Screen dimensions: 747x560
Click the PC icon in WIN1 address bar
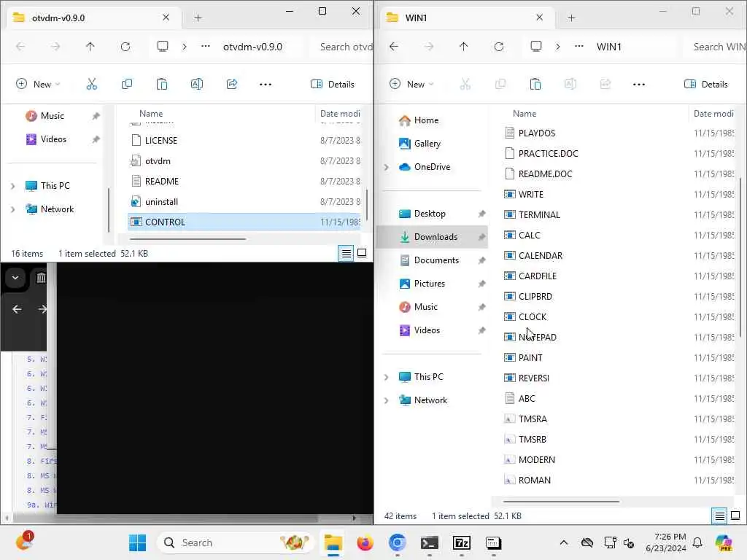(x=536, y=47)
